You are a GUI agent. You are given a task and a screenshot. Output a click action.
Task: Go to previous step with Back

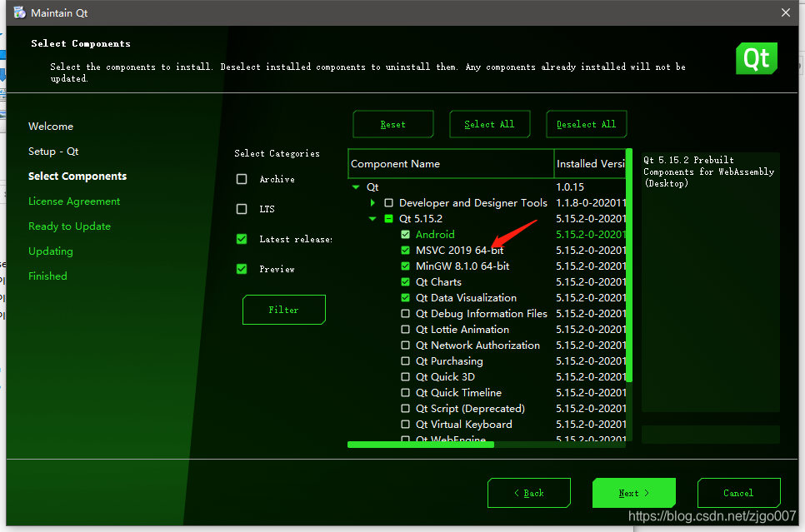pyautogui.click(x=529, y=493)
